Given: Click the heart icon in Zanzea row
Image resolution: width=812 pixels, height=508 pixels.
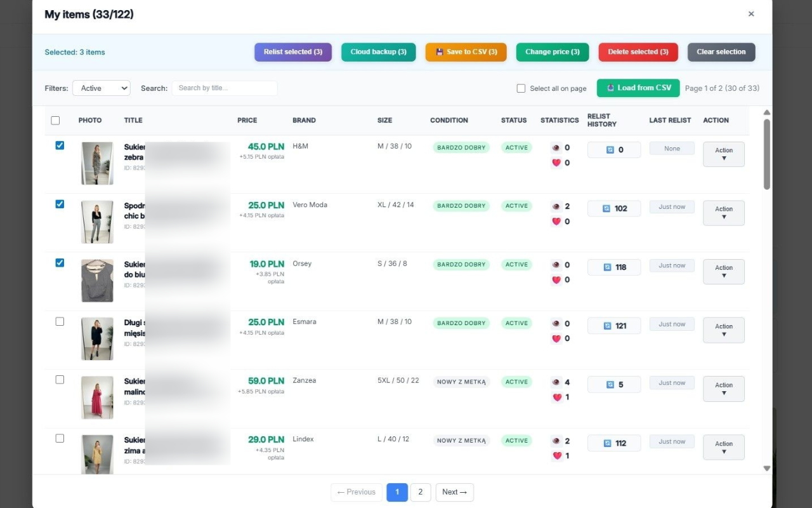Looking at the screenshot, I should [556, 398].
